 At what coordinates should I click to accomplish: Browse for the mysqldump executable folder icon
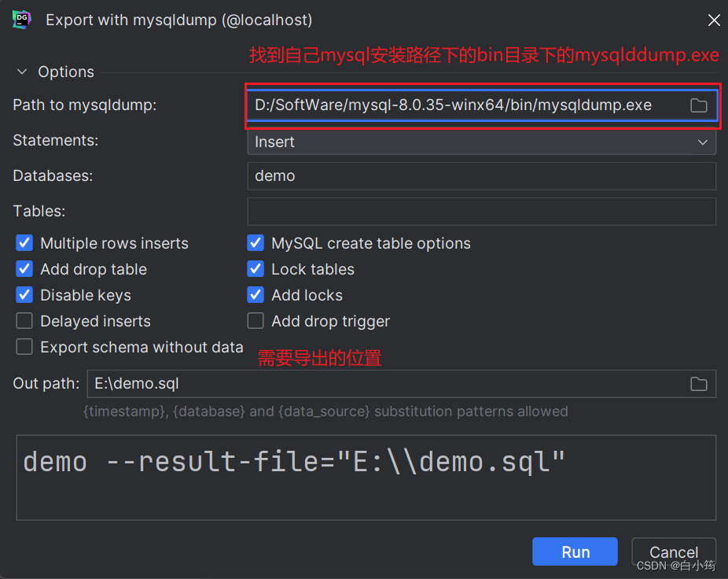pos(698,105)
